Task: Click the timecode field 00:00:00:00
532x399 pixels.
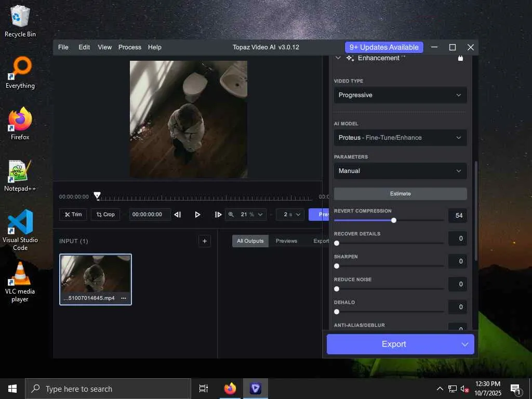Action: 150,215
